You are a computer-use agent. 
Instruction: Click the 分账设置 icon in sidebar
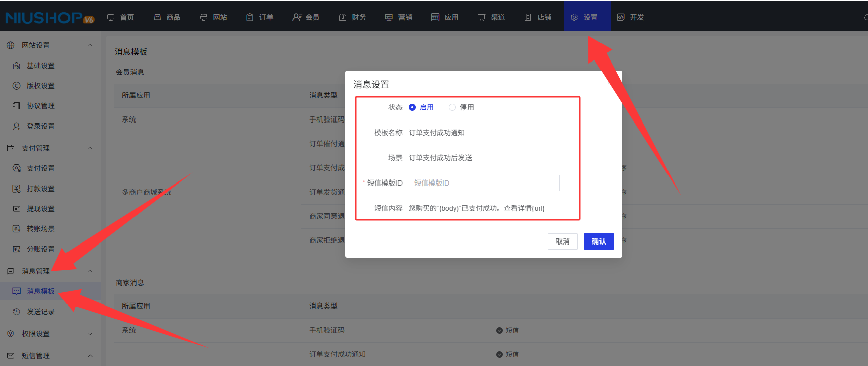(x=16, y=249)
